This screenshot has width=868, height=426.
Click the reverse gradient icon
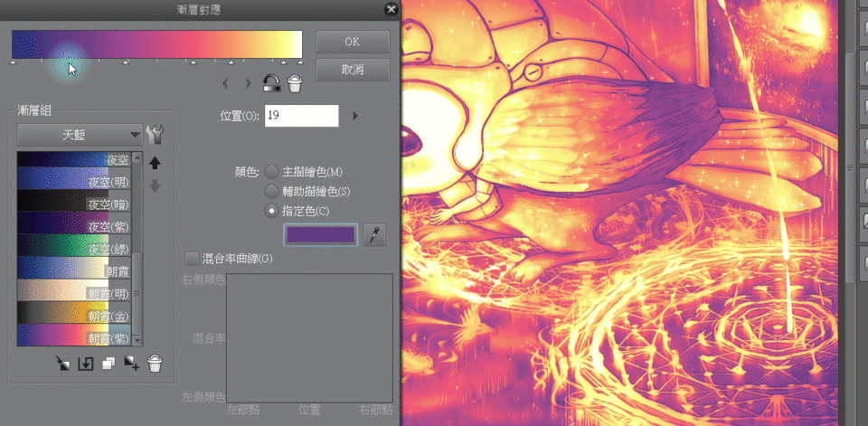[x=272, y=83]
